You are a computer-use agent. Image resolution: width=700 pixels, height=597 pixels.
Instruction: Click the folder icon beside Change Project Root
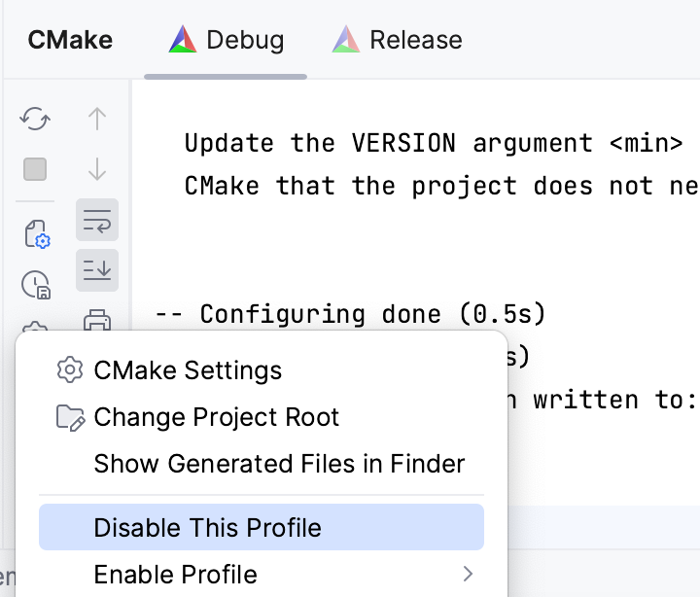pos(70,418)
